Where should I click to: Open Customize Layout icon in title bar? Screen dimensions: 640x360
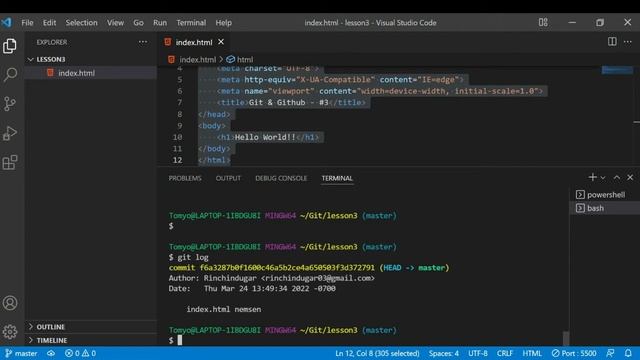[543, 22]
